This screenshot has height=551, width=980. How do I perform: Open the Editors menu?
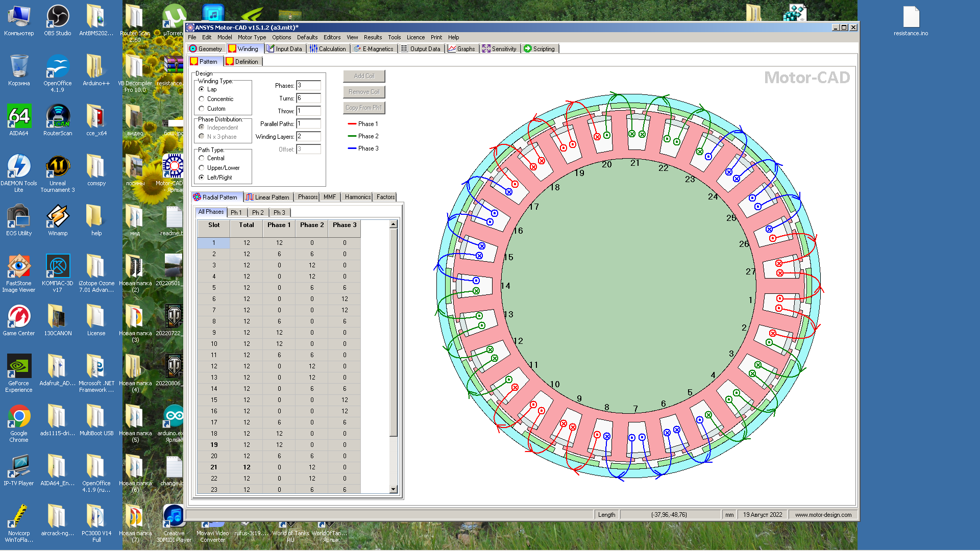point(332,37)
